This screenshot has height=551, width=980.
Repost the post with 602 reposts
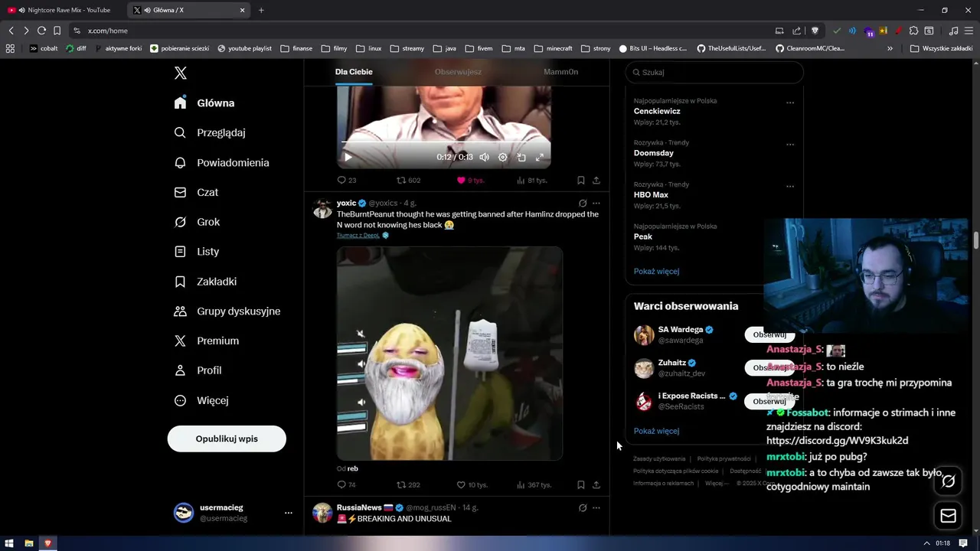tap(408, 181)
